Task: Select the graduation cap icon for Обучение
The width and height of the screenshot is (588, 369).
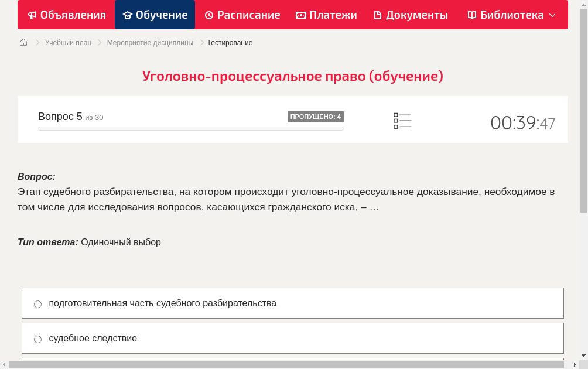Action: pos(129,15)
